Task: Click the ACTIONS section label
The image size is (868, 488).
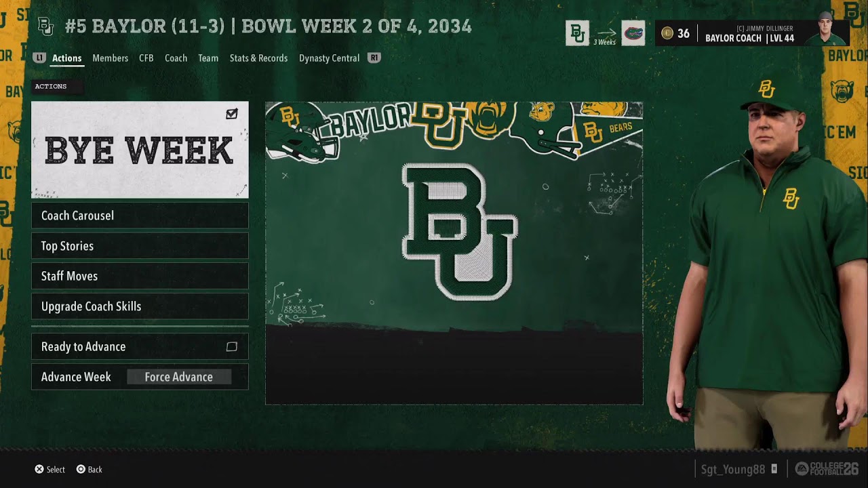Action: coord(51,87)
